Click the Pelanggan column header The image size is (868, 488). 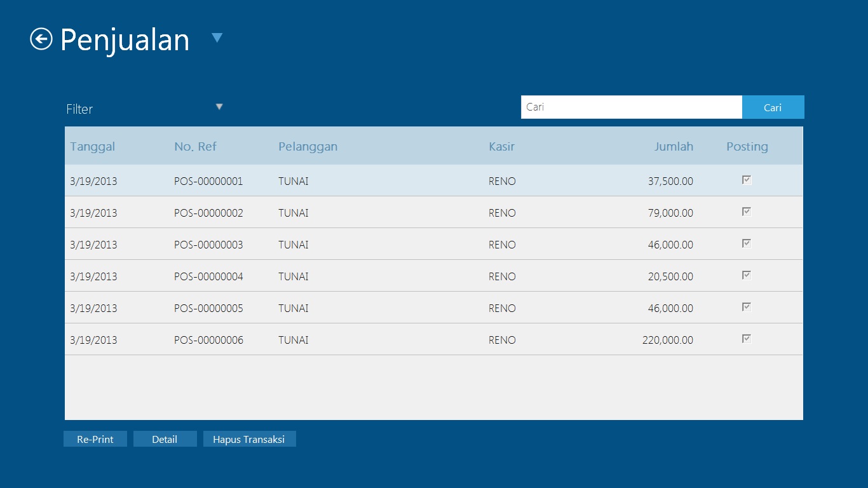coord(308,147)
